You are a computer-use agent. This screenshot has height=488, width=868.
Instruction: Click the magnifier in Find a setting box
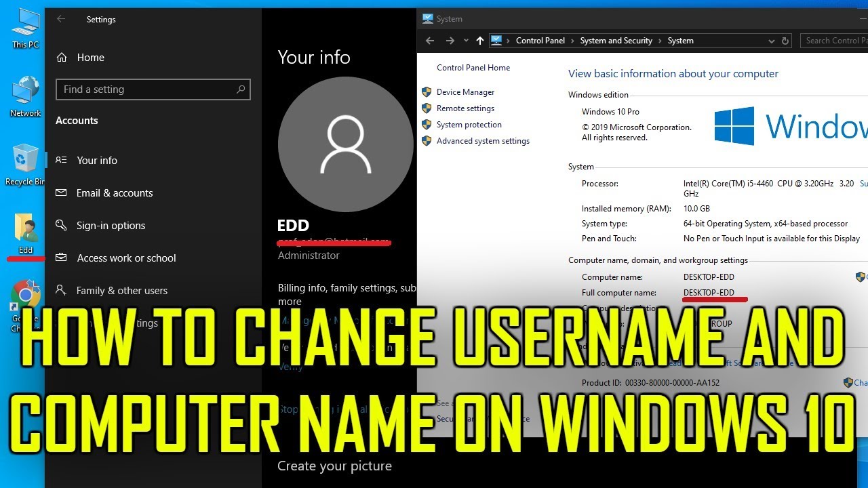[241, 89]
